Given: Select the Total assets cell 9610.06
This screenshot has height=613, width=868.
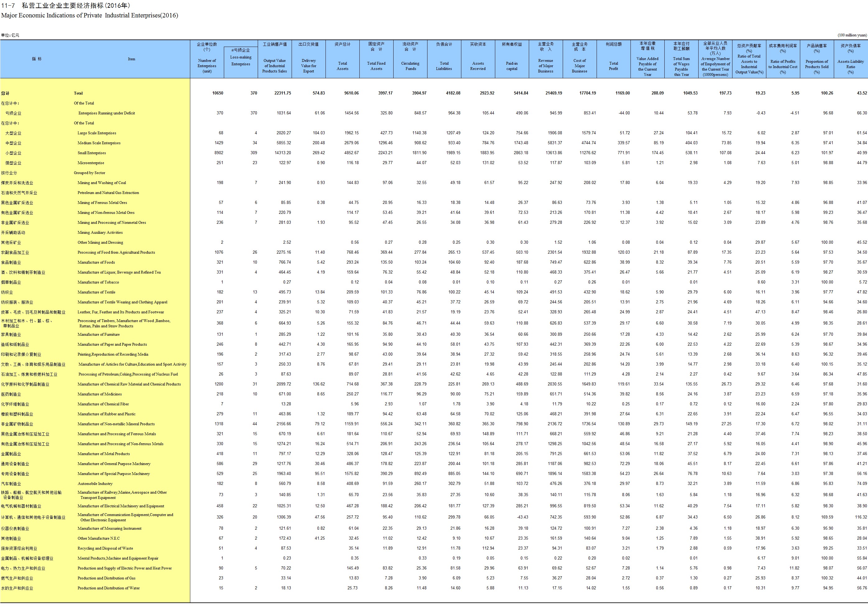Looking at the screenshot, I should (352, 93).
